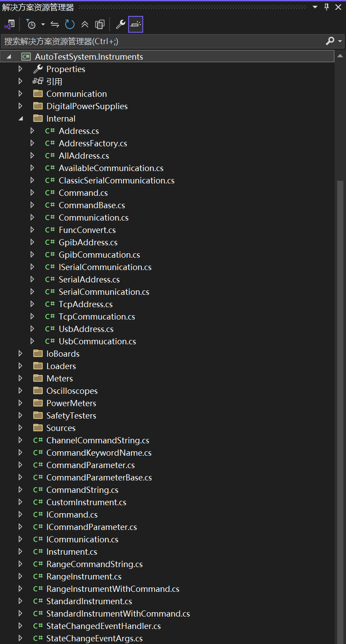This screenshot has height=644, width=346.
Task: Select StateChangedEventHandler.cs file
Action: [x=103, y=626]
